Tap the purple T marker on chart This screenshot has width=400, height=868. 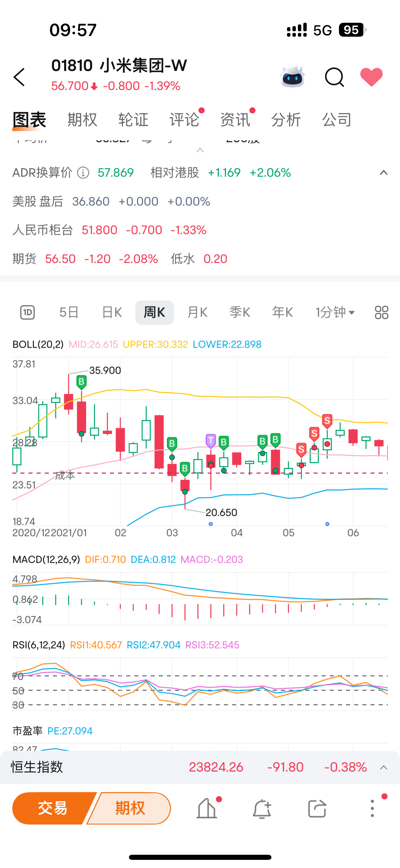click(211, 441)
